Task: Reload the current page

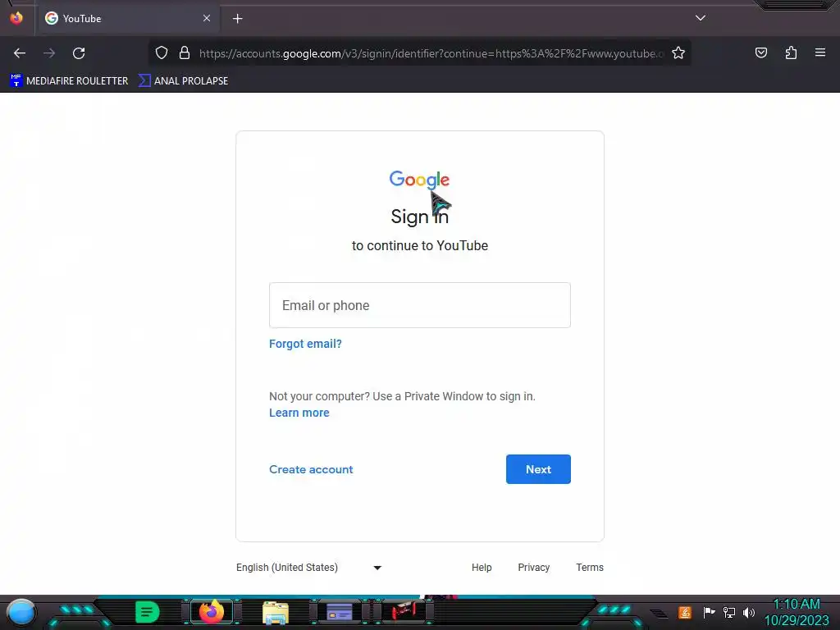Action: [x=79, y=53]
